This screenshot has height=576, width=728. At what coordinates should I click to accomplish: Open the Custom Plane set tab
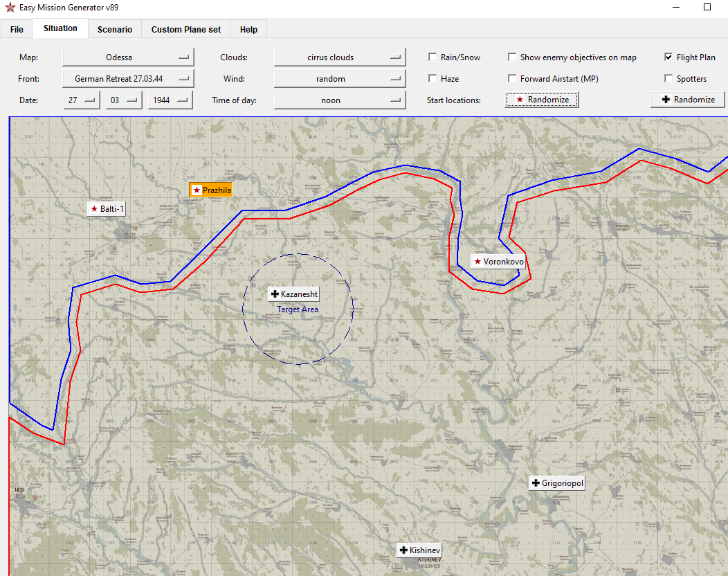point(185,29)
